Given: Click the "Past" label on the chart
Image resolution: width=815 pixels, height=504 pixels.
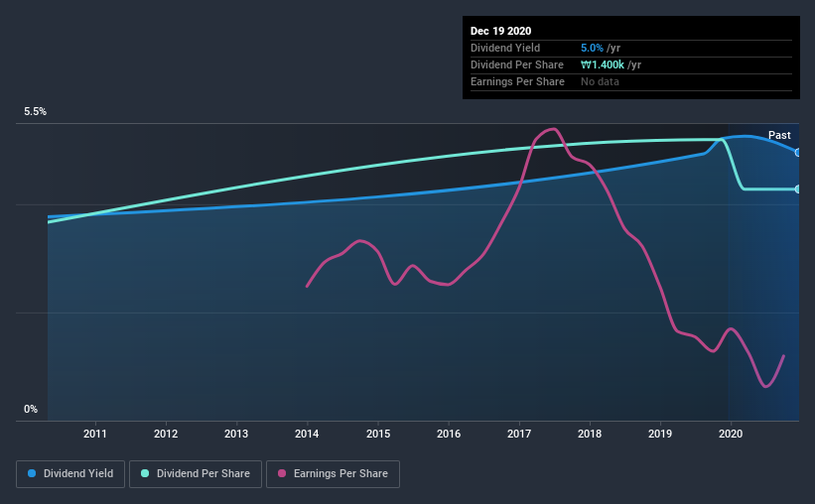Looking at the screenshot, I should click(x=779, y=135).
